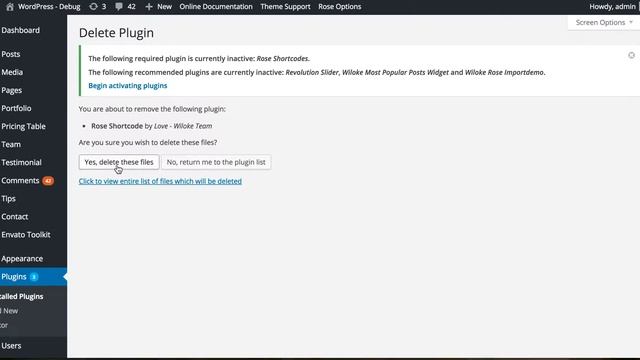Open Tips in the sidebar

click(8, 199)
